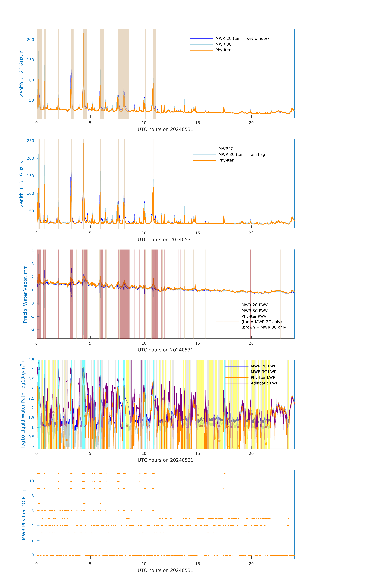The image size is (375, 588).
Task: Click the '200' y-tick label on the top plot
Action: coord(30,40)
